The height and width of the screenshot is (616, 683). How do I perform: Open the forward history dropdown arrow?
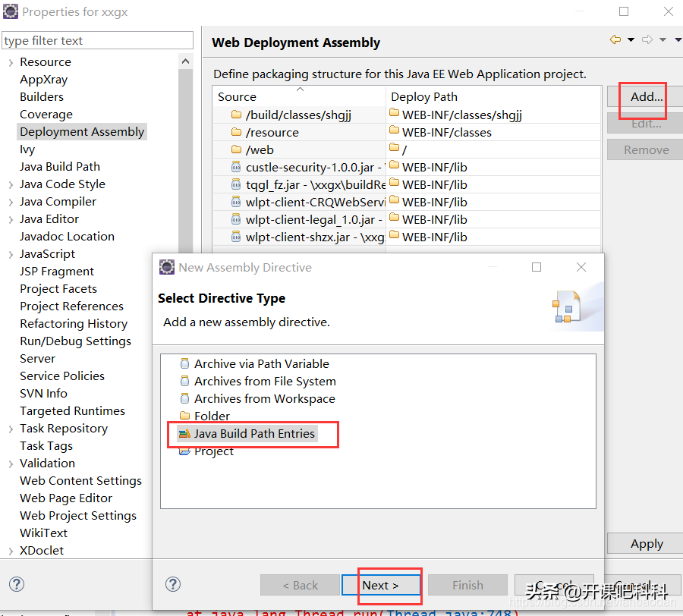coord(663,40)
